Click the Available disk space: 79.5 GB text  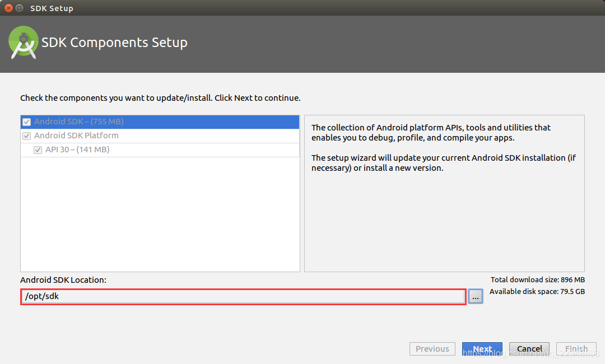point(537,292)
